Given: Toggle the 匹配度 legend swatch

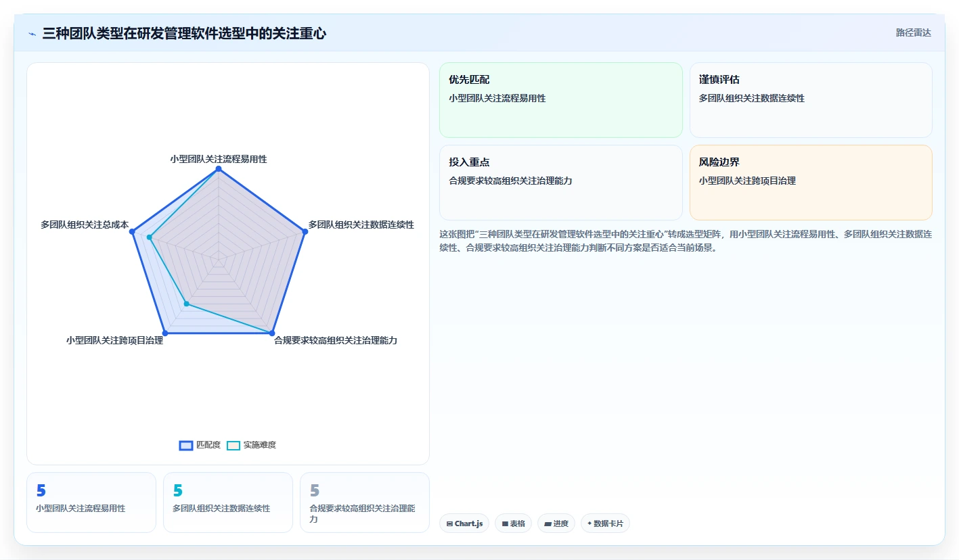Looking at the screenshot, I should pyautogui.click(x=186, y=445).
